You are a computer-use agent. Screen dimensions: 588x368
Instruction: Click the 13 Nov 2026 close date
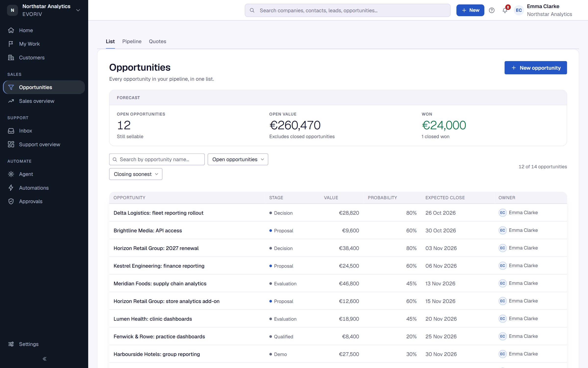tap(440, 284)
